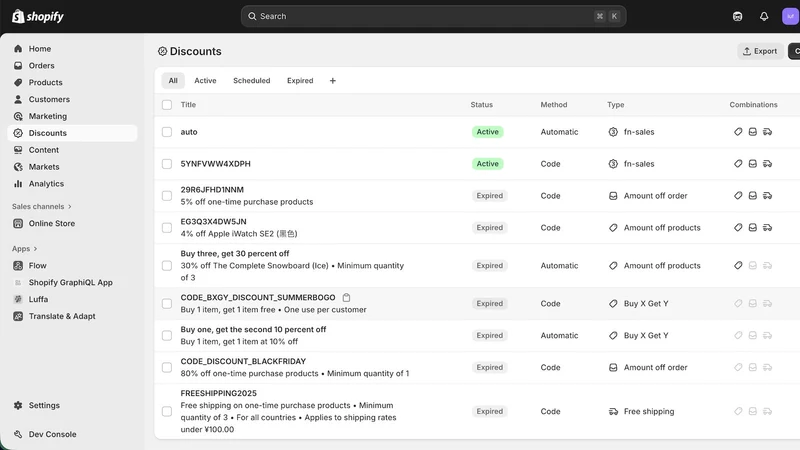Add a new view with plus button
This screenshot has width=800, height=450.
333,81
